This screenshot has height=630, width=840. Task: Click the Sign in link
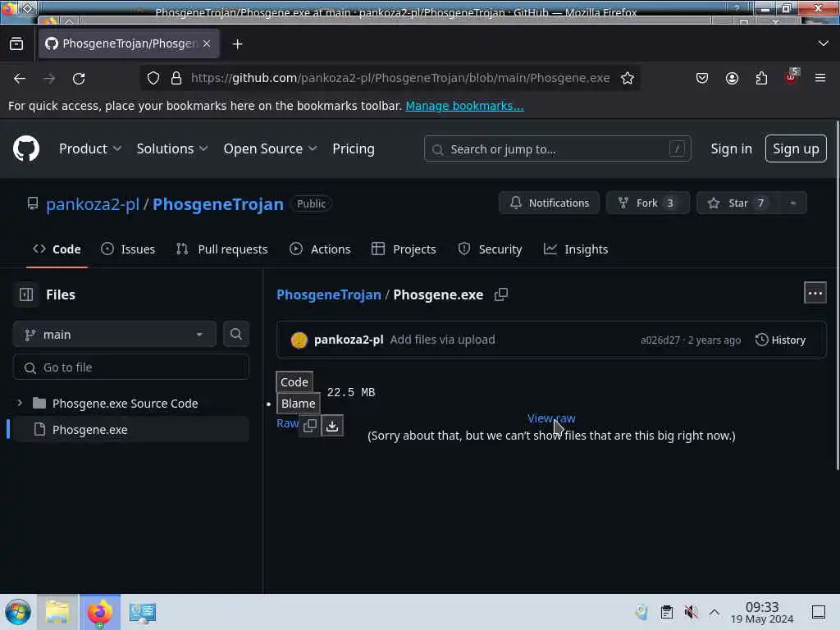[731, 149]
